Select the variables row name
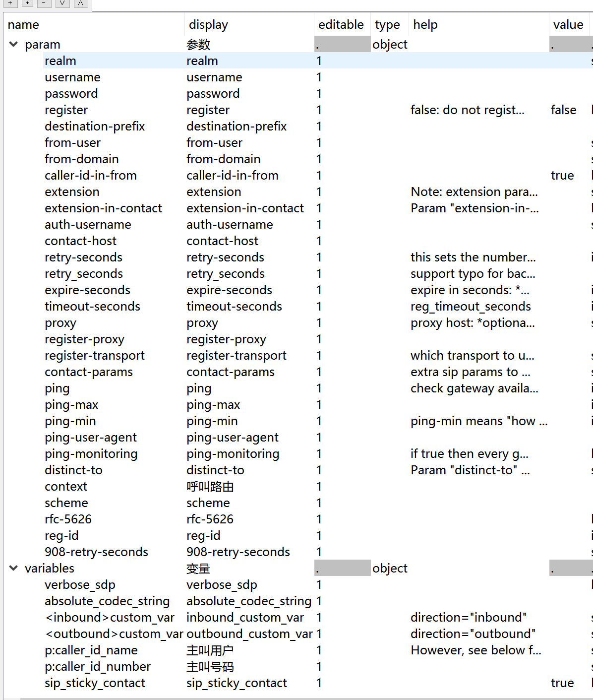 (x=50, y=568)
